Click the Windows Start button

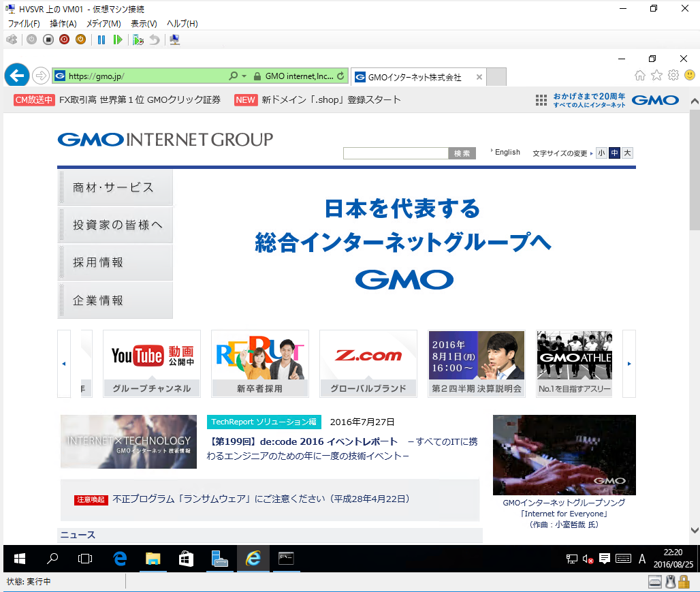click(20, 559)
